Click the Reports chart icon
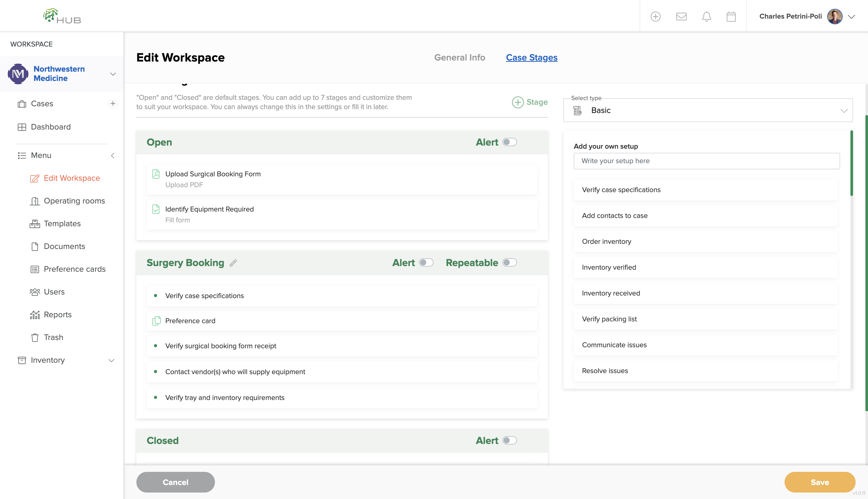This screenshot has width=868, height=499. (x=35, y=315)
